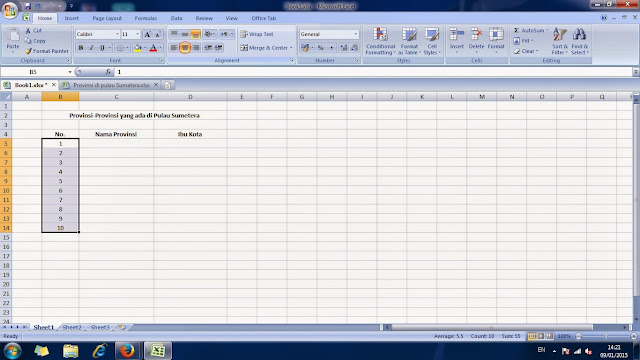
Task: Cut the selected cells
Action: point(33,31)
